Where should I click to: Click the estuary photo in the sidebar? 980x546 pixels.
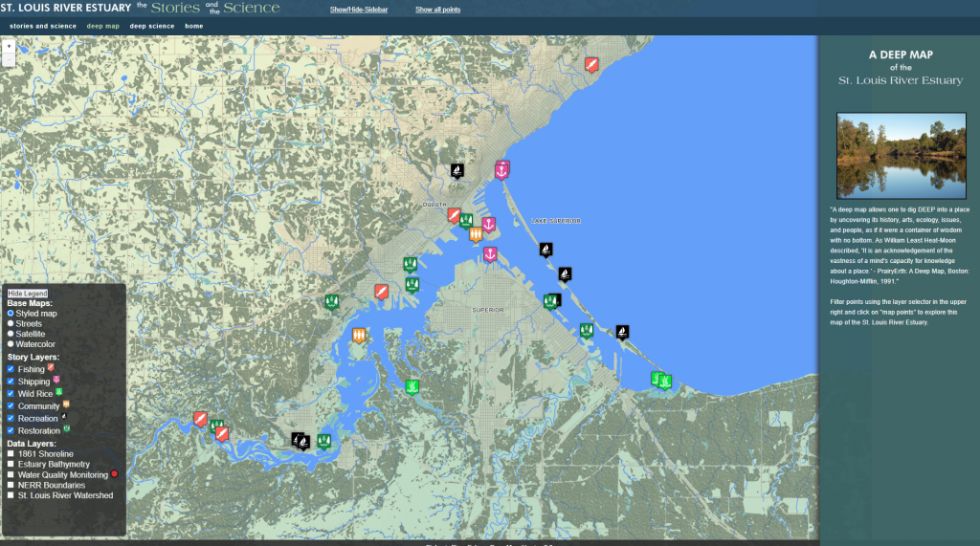coord(901,156)
